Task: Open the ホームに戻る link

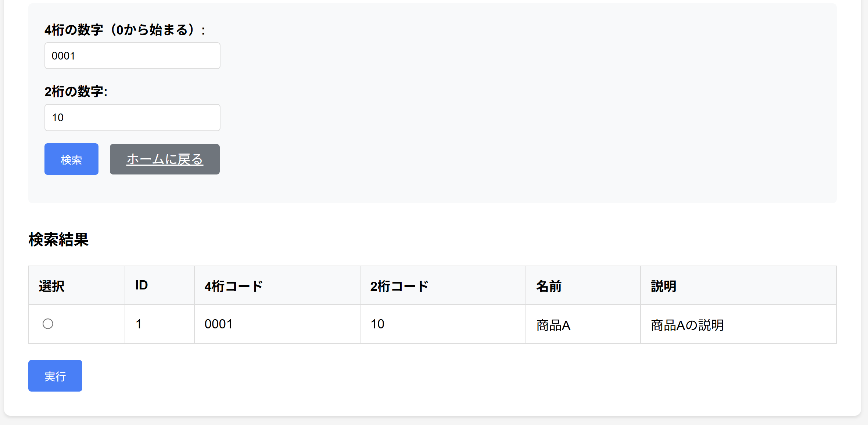Action: pyautogui.click(x=164, y=159)
